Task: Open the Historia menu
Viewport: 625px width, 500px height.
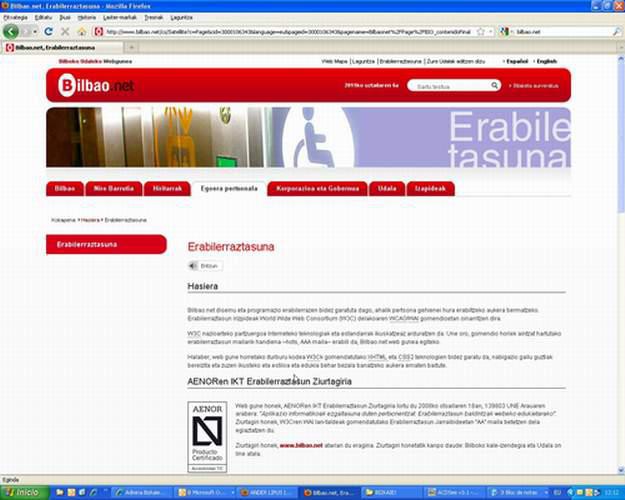Action: click(87, 18)
